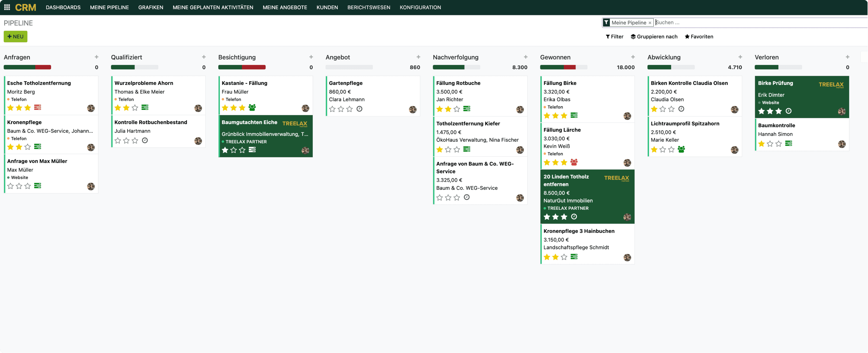Open salesperson avatar on Fällung Rotbuche card
The width and height of the screenshot is (868, 353).
pyautogui.click(x=520, y=109)
